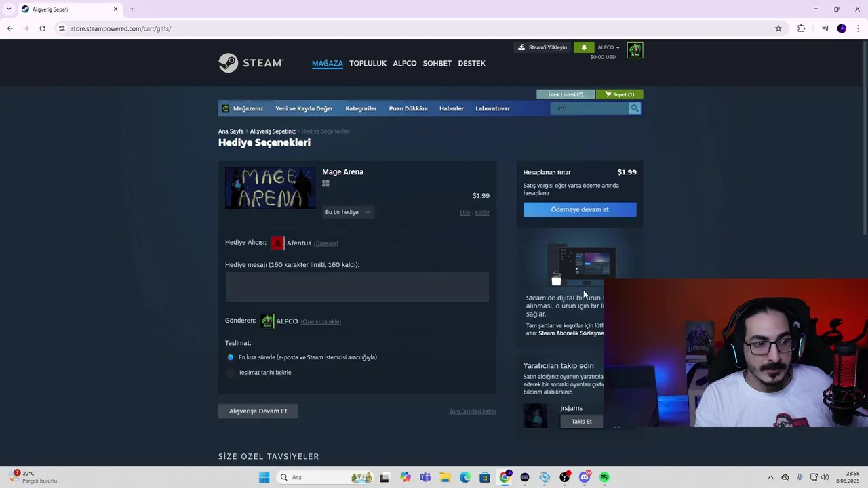Bookmark this page with the star icon
Screen dimensions: 868x488
pyautogui.click(x=778, y=28)
